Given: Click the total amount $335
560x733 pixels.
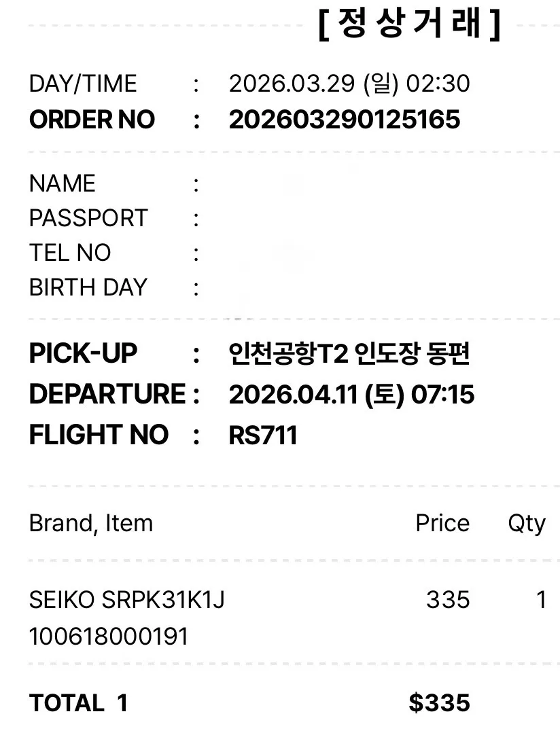Looking at the screenshot, I should 439,703.
